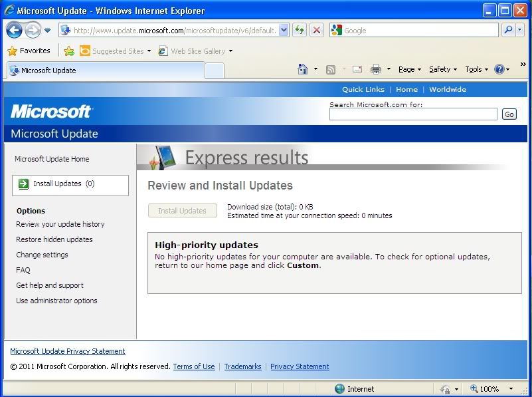
Task: Click the Print icon in command bar
Action: coord(375,69)
